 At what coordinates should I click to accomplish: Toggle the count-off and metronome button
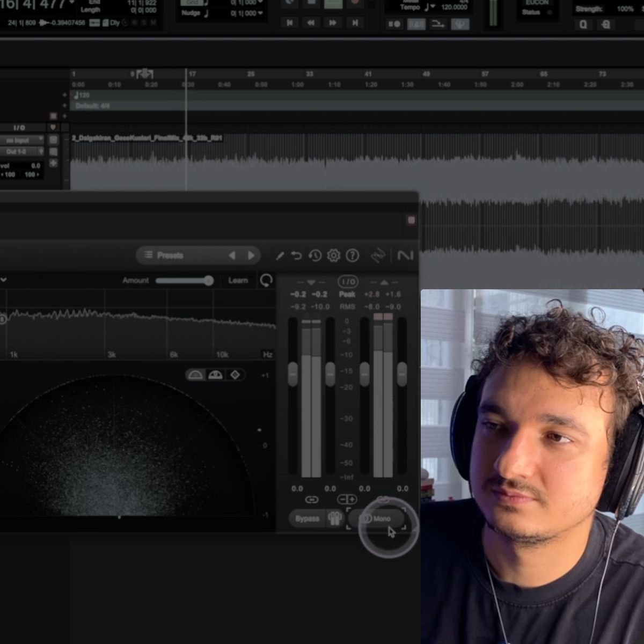click(416, 24)
